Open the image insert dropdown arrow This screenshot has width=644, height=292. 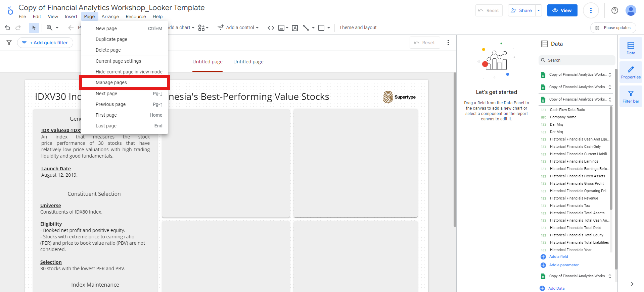287,28
